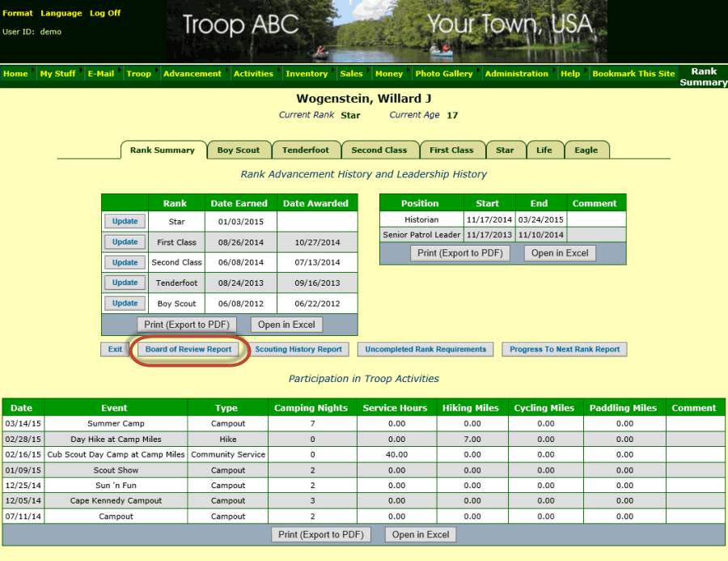Click the Camping Nights column header
This screenshot has height=561, width=728.
(311, 408)
